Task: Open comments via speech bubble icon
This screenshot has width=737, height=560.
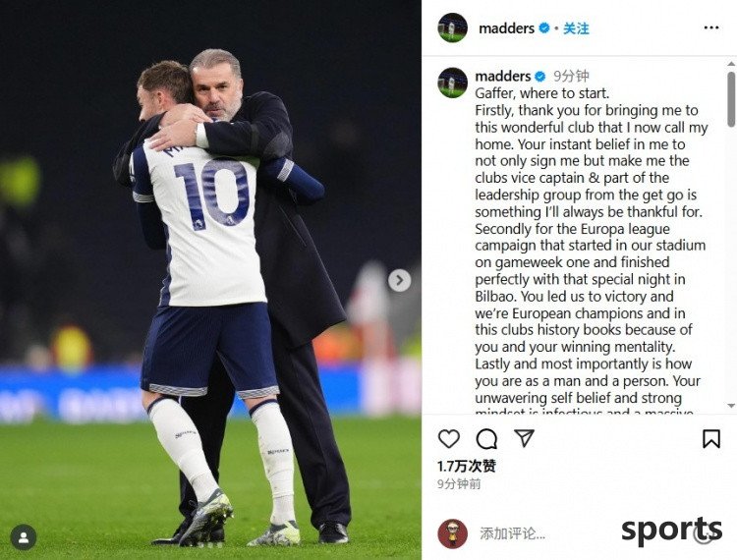Action: (x=486, y=439)
